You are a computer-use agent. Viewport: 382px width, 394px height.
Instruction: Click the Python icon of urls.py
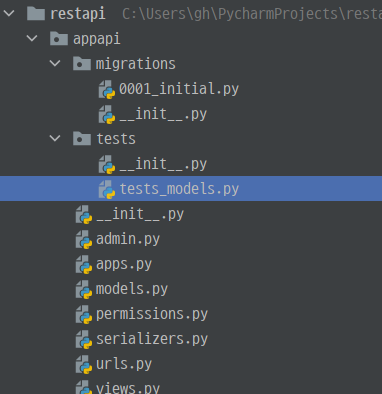pos(84,364)
